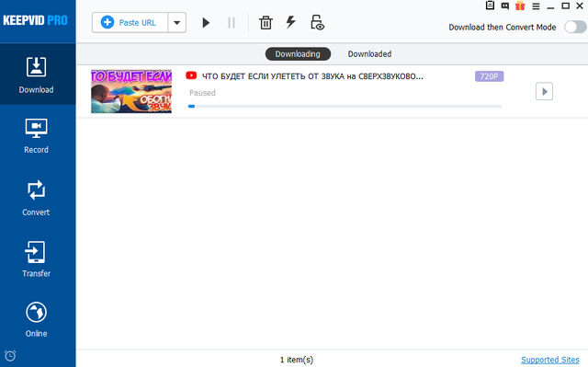The image size is (588, 367).
Task: Click the YouTube source icon beside the title
Action: click(x=191, y=75)
